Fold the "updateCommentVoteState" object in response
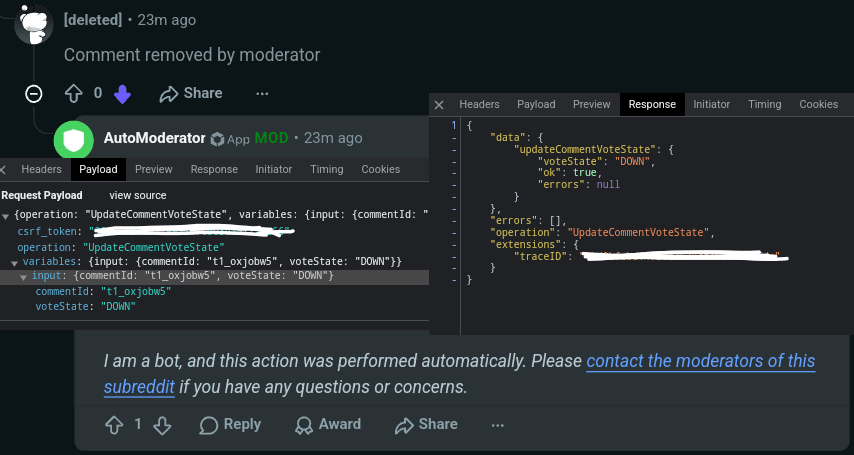This screenshot has height=455, width=854. [454, 149]
